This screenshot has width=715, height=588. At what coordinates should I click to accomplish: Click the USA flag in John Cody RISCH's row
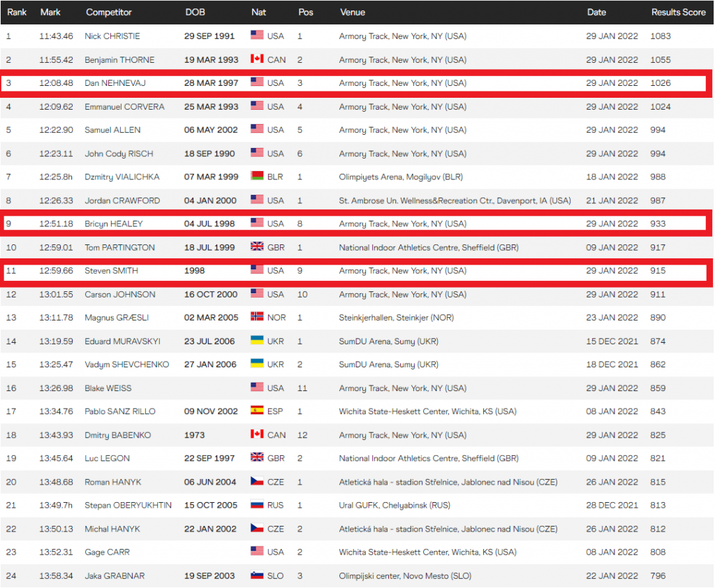pyautogui.click(x=257, y=153)
